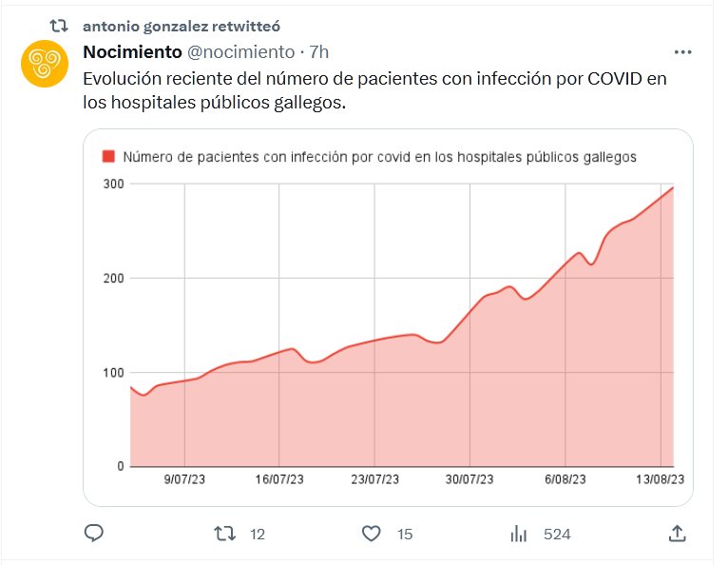Click the reply speech bubble icon
728x565 pixels.
(x=93, y=534)
